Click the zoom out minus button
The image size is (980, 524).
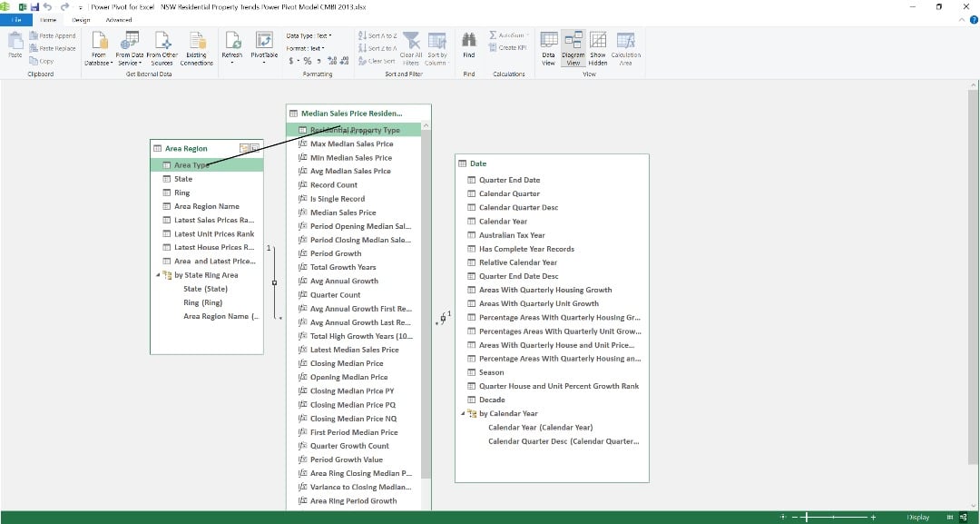tap(795, 517)
